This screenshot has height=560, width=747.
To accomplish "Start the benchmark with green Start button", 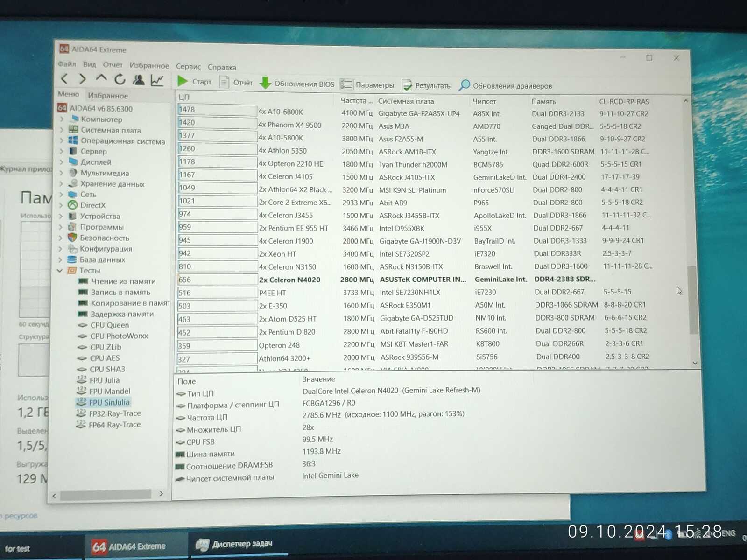I will pyautogui.click(x=194, y=82).
